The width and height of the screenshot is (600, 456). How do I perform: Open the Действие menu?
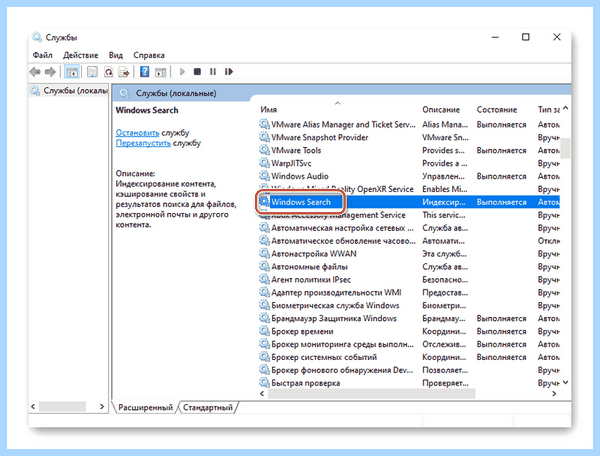tap(80, 55)
